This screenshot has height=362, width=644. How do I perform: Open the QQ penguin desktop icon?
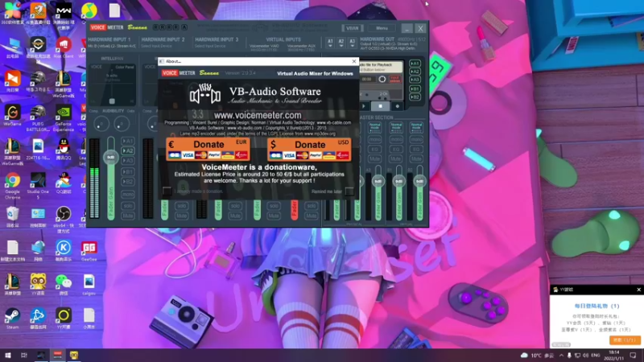point(64,150)
